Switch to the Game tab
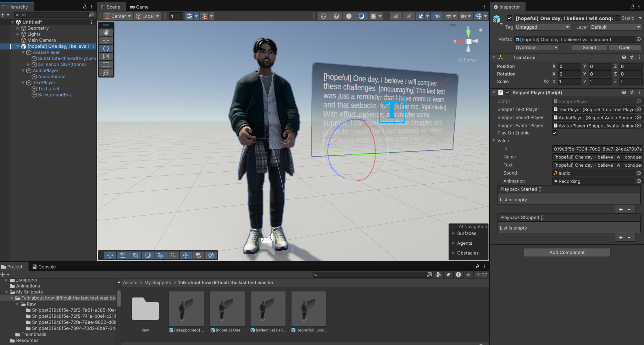The width and height of the screenshot is (644, 345). pos(139,7)
